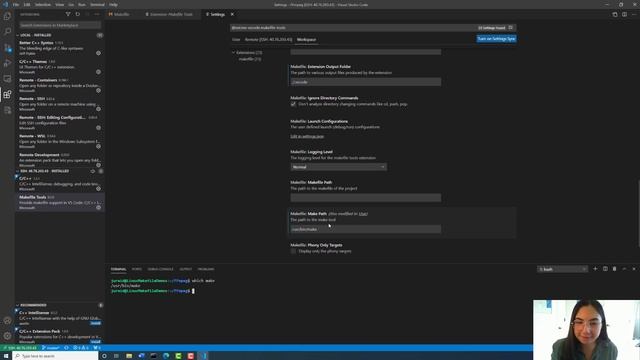Switch to the Ports panel tab
The height and width of the screenshot is (360, 640).
point(136,269)
